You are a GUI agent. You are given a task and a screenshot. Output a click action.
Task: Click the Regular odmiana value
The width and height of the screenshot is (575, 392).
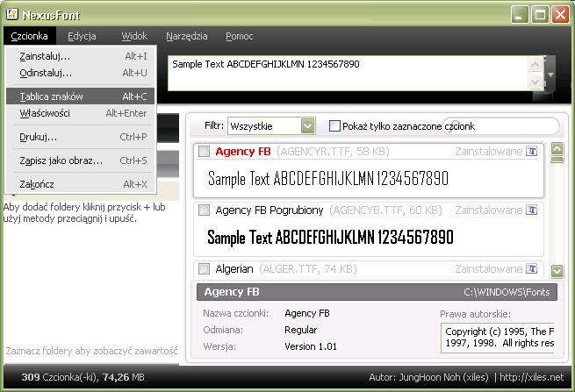click(301, 330)
